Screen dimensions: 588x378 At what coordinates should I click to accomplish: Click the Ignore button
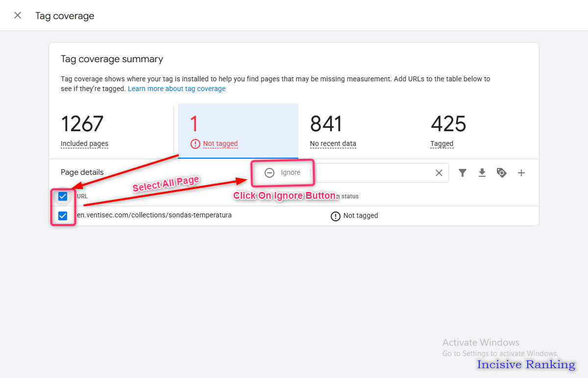(x=283, y=172)
